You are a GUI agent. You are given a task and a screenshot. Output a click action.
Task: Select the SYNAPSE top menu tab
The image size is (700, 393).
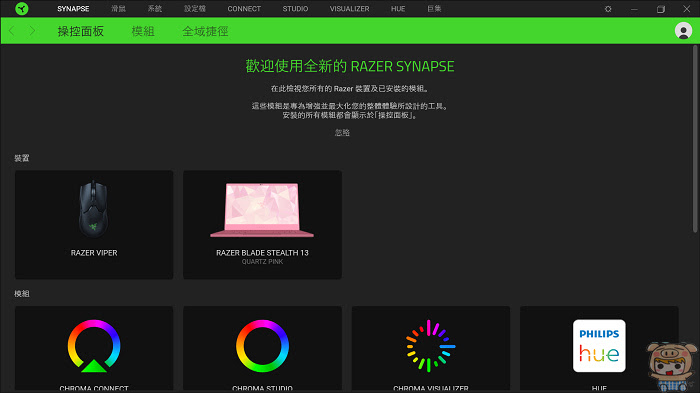click(x=73, y=8)
